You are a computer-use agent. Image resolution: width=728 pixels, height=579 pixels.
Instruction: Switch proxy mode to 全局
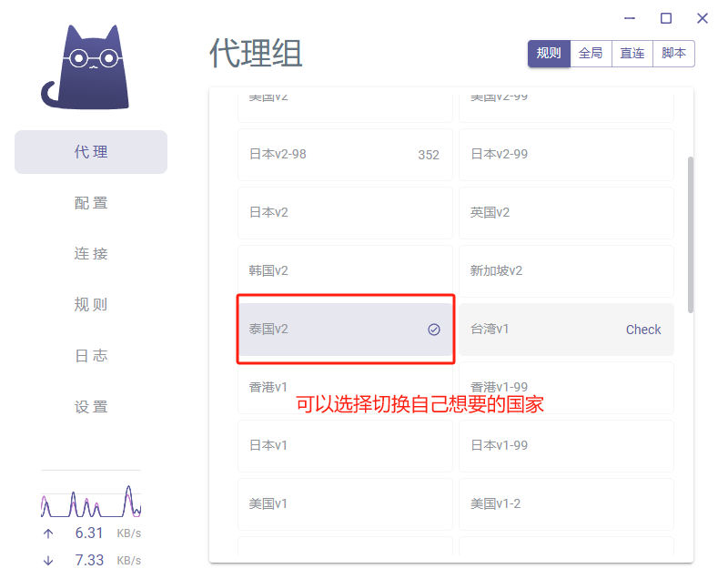[x=591, y=54]
